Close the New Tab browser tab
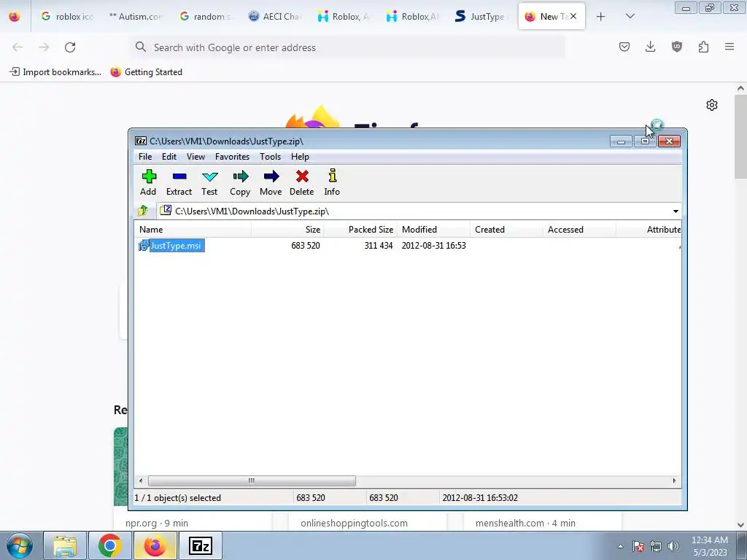 [573, 16]
